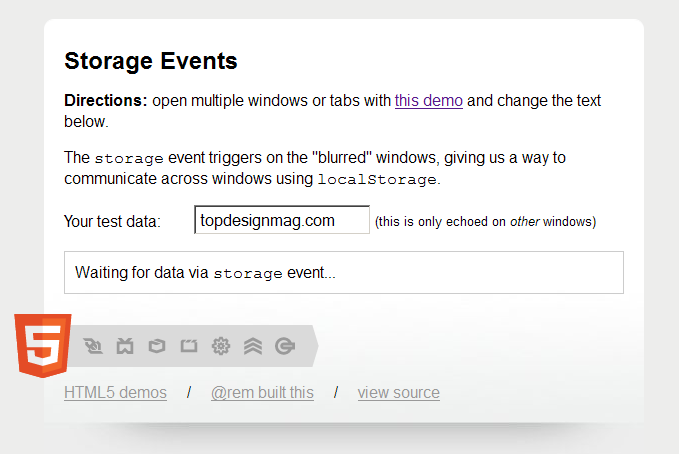Click the "localStorage" code text
679x454 pixels.
click(377, 180)
